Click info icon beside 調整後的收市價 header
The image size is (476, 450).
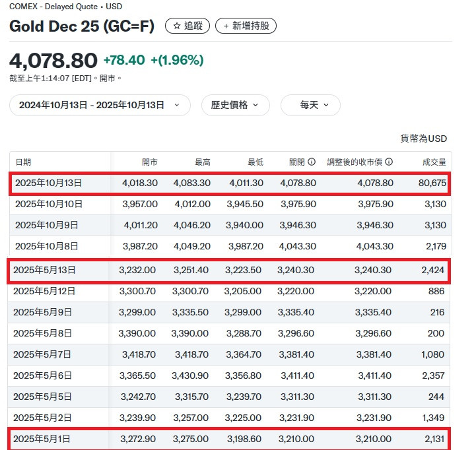tap(389, 162)
